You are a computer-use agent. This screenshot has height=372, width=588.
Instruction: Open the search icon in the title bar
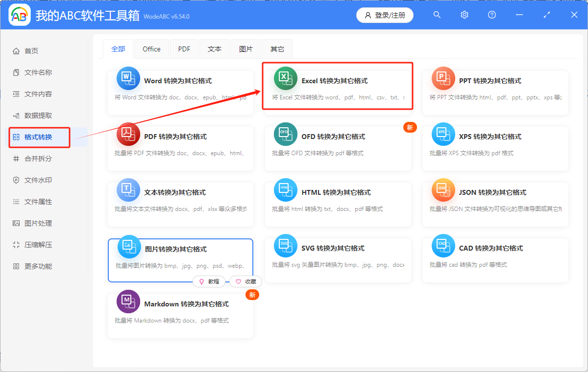[x=437, y=15]
